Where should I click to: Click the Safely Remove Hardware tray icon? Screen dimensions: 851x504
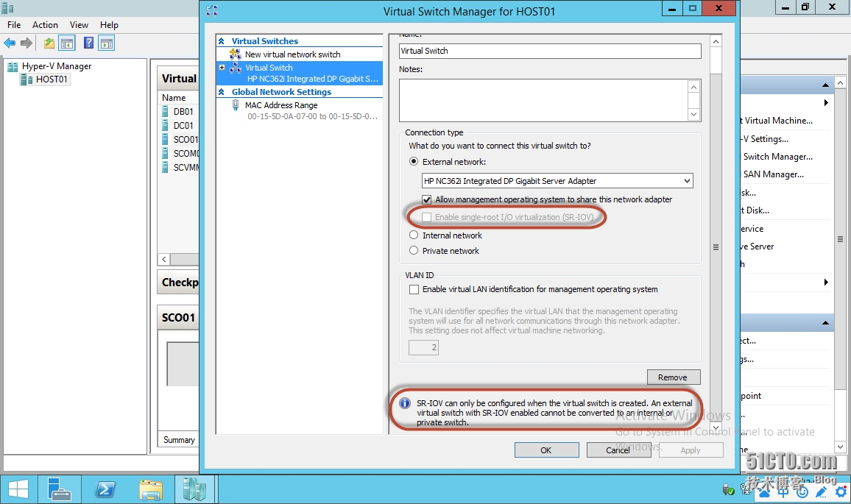click(x=728, y=490)
